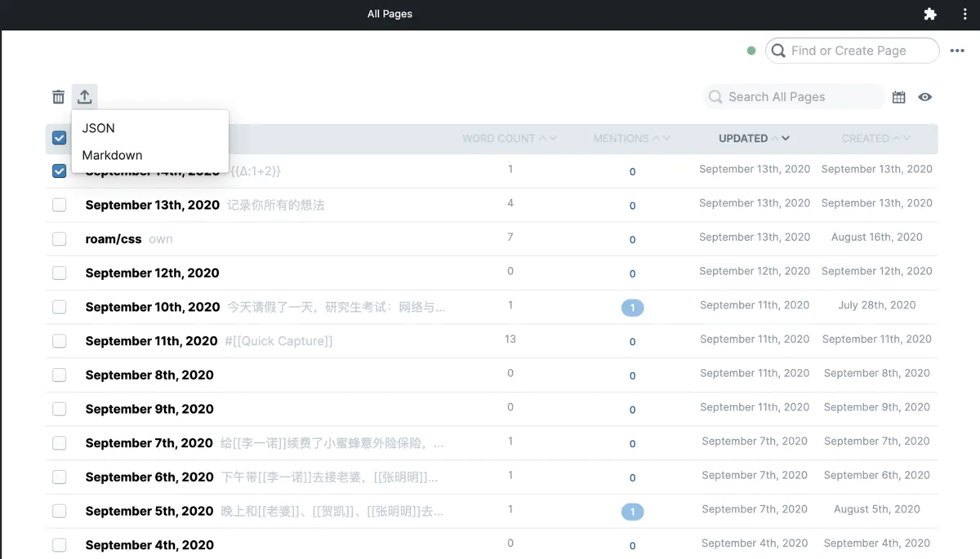Check the roam/css page checkbox
The height and width of the screenshot is (559, 980).
coord(59,238)
